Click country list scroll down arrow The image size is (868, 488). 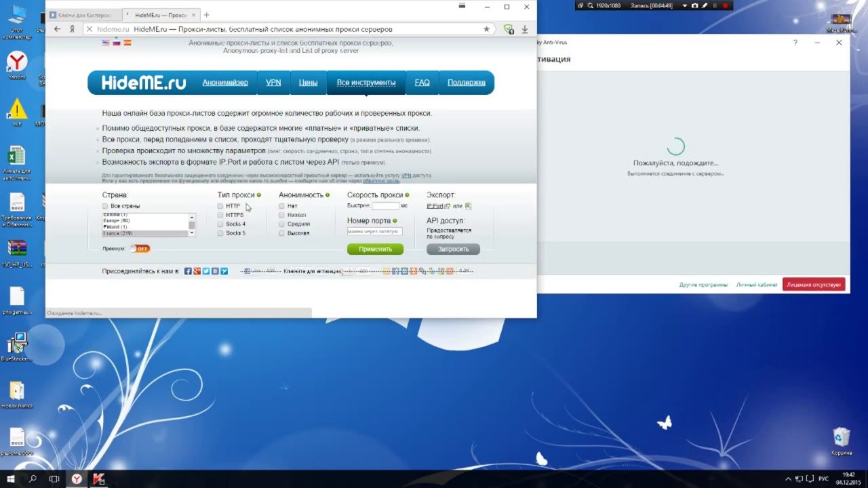coord(192,232)
